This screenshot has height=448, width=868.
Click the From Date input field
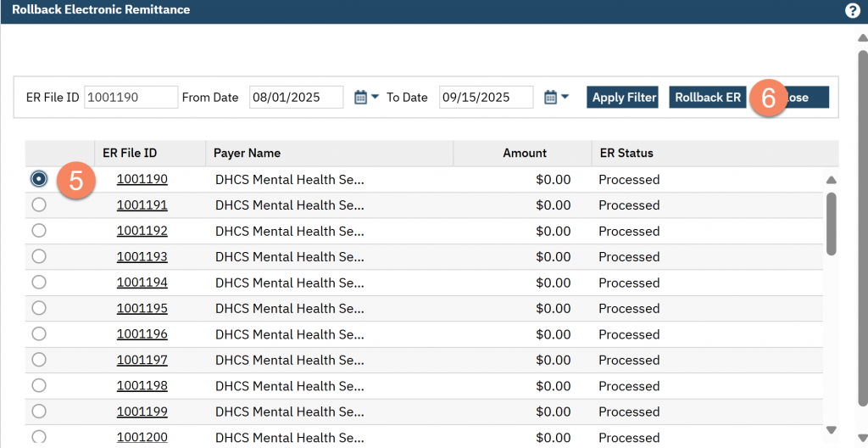(296, 98)
